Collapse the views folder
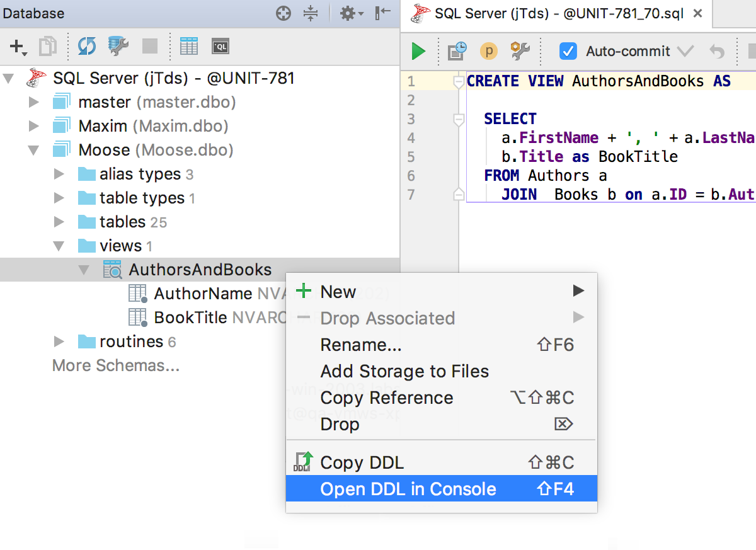The width and height of the screenshot is (756, 550). tap(59, 246)
